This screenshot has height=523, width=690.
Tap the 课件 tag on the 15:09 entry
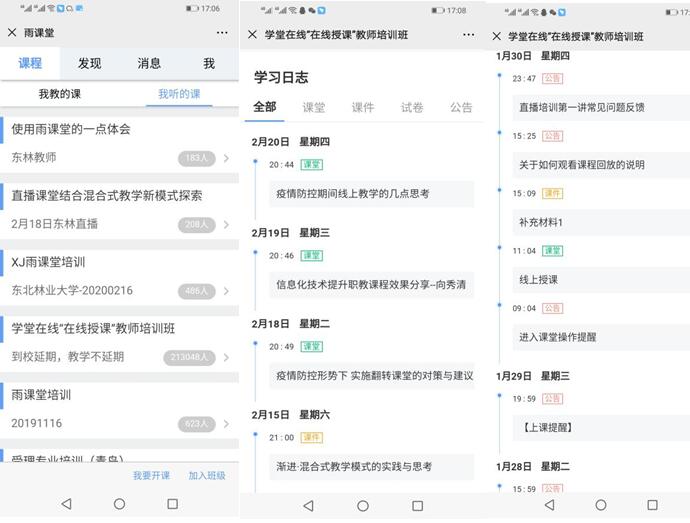(x=552, y=193)
